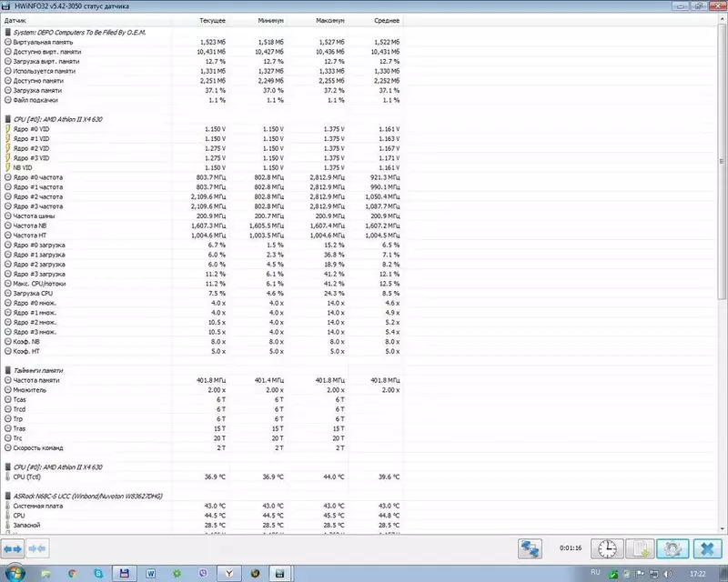Reset min/max values with clock button
This screenshot has height=582, width=728.
[x=607, y=548]
